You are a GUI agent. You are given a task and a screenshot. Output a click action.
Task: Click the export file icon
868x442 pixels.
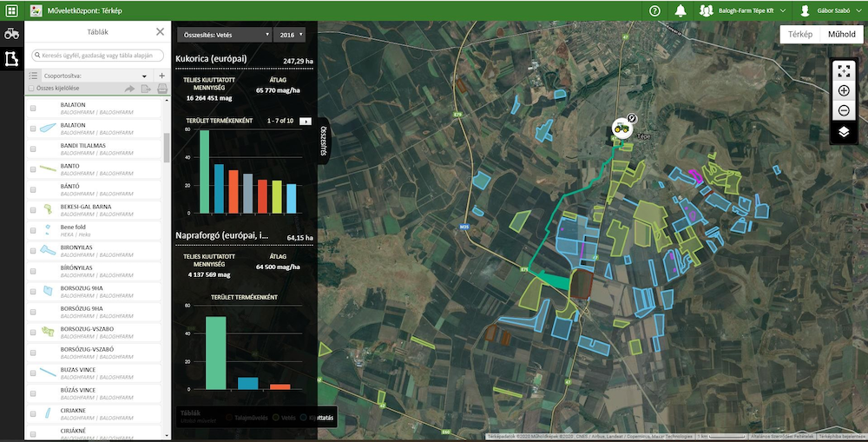[x=146, y=89]
